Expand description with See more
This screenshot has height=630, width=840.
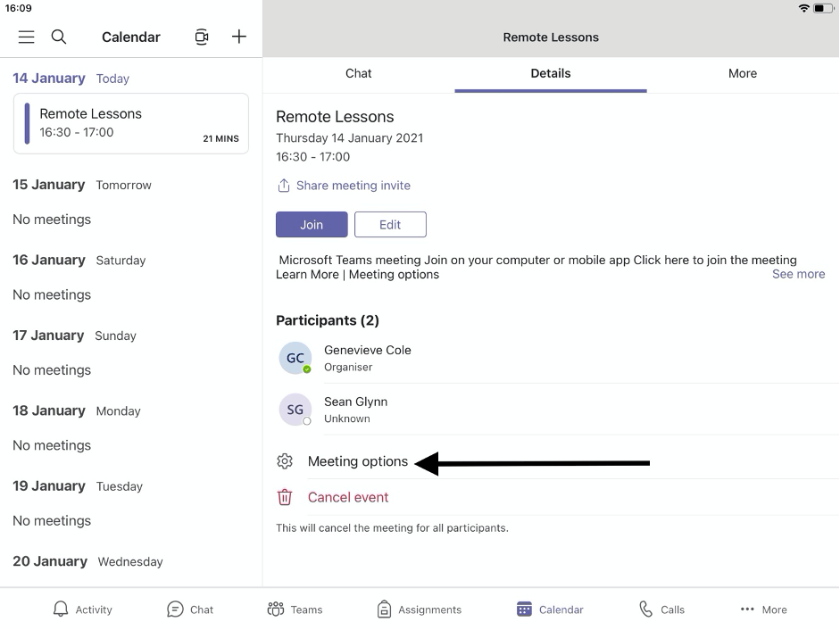coord(798,274)
